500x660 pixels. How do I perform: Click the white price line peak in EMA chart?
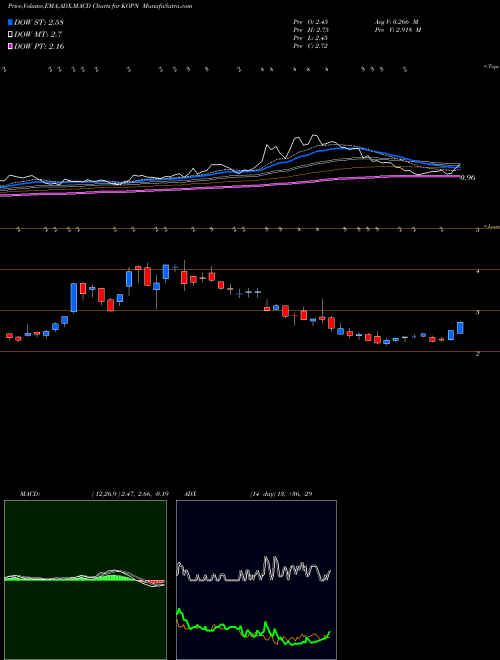click(314, 136)
